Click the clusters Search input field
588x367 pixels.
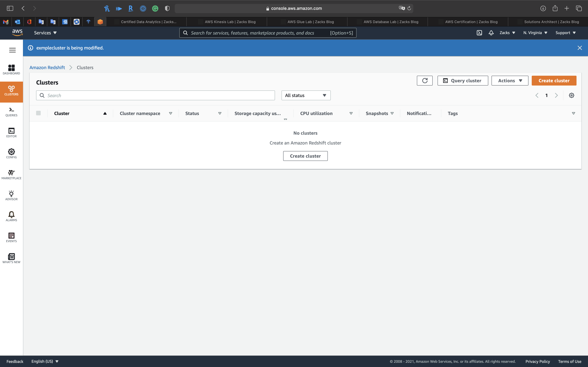pyautogui.click(x=156, y=95)
